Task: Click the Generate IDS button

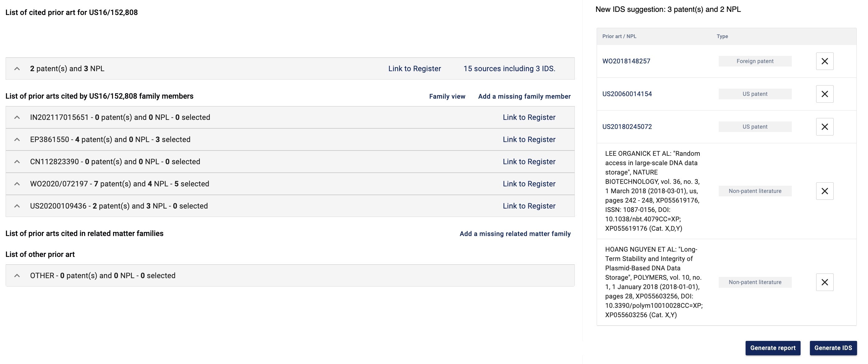Action: tap(833, 348)
